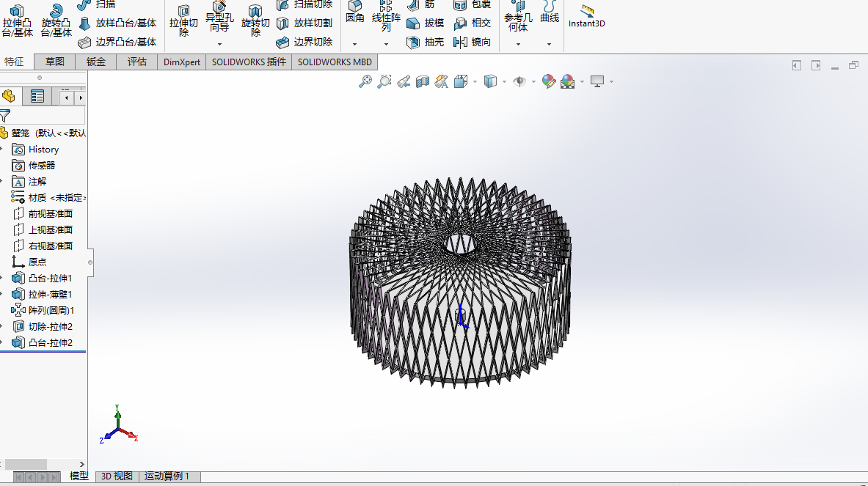Open the SOLIDWORKS MBD tab
This screenshot has height=486, width=868.
[335, 62]
